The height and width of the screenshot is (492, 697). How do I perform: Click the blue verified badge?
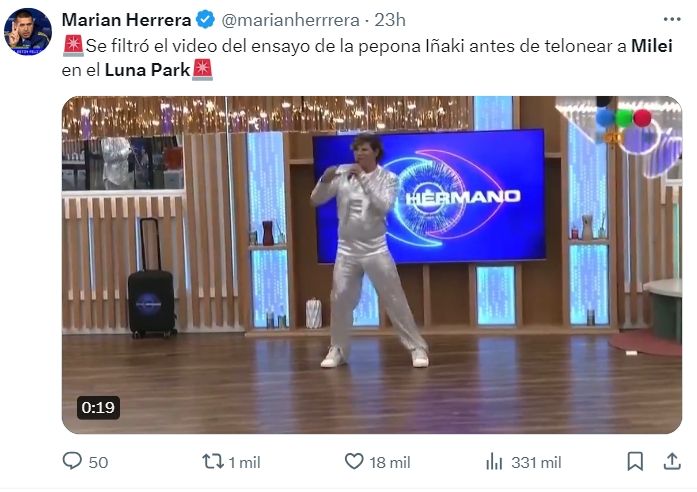(205, 20)
